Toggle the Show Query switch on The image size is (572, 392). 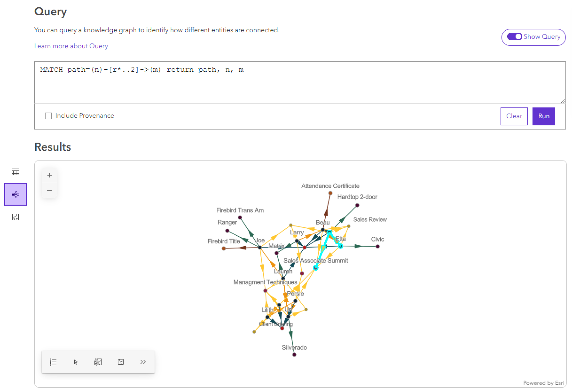coord(514,36)
